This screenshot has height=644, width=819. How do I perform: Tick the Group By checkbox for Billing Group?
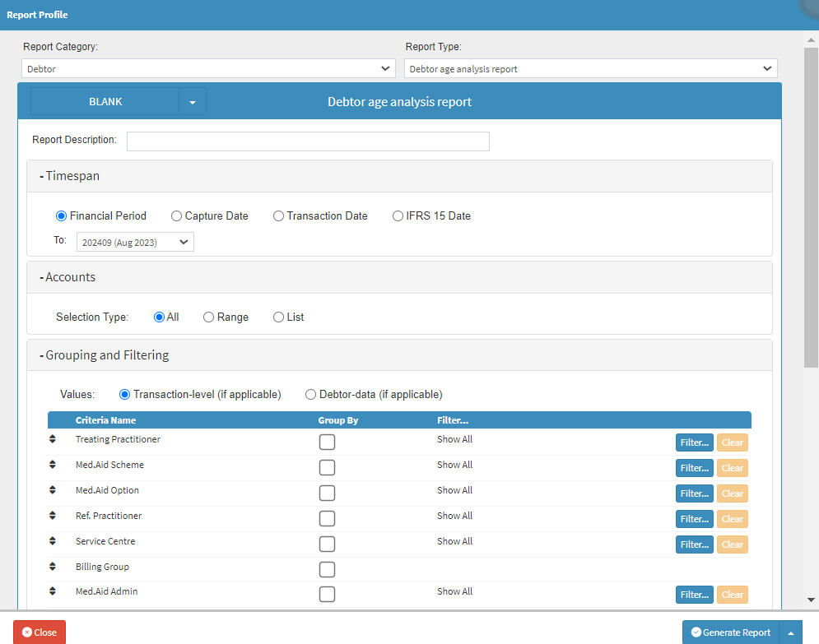tap(327, 570)
